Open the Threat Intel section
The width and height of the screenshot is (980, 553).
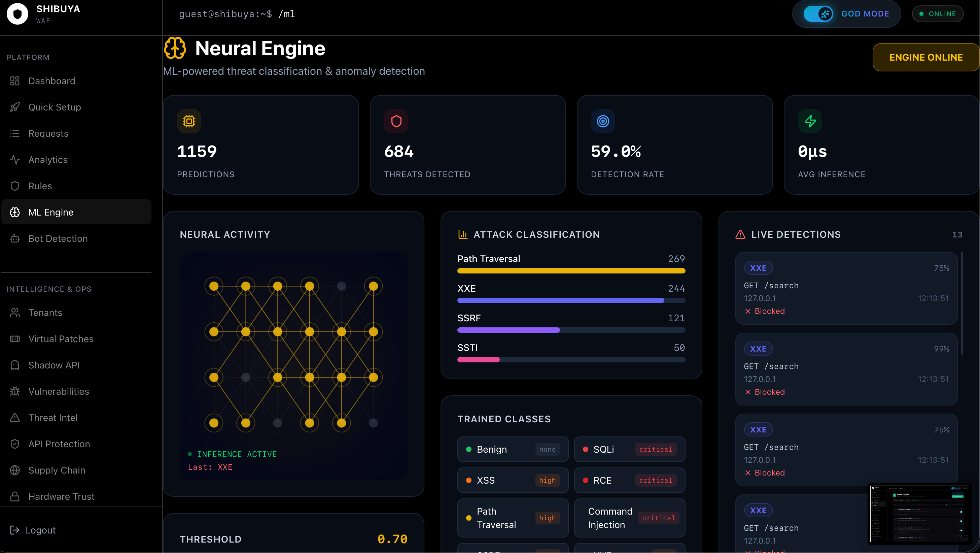[x=53, y=418]
